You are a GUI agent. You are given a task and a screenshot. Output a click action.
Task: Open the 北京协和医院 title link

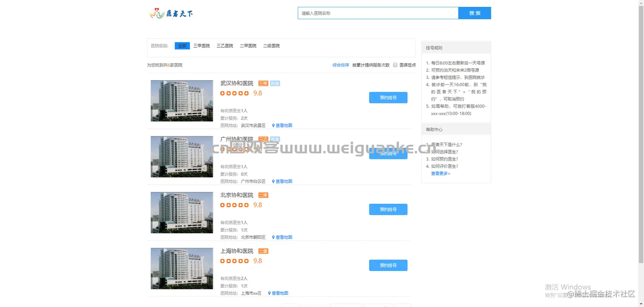tap(237, 195)
